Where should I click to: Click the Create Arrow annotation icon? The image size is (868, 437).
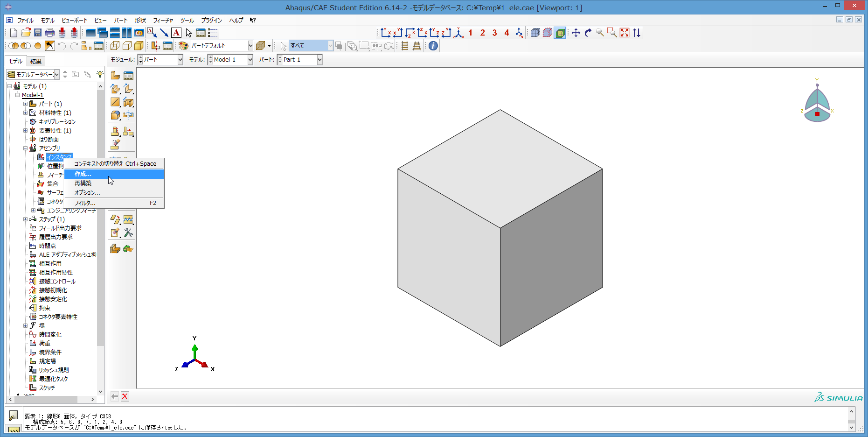164,33
